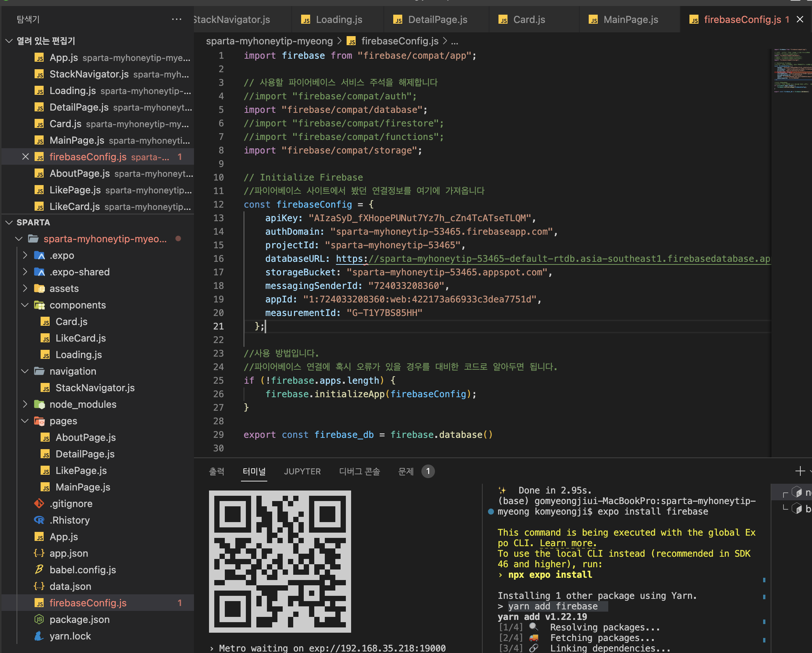The width and height of the screenshot is (812, 653).
Task: Open the databaseURL https link in code
Action: point(553,259)
